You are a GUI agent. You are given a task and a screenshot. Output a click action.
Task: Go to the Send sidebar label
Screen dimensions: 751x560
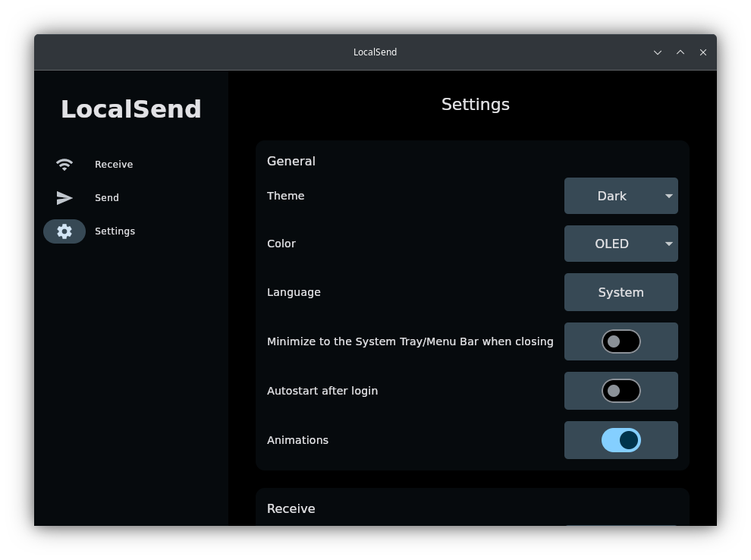(x=107, y=198)
